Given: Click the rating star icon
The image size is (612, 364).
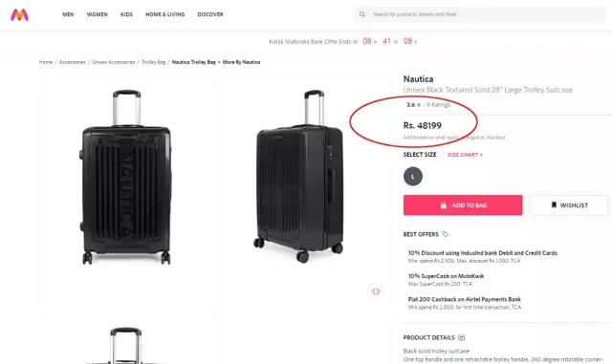Looking at the screenshot, I should pyautogui.click(x=419, y=105).
